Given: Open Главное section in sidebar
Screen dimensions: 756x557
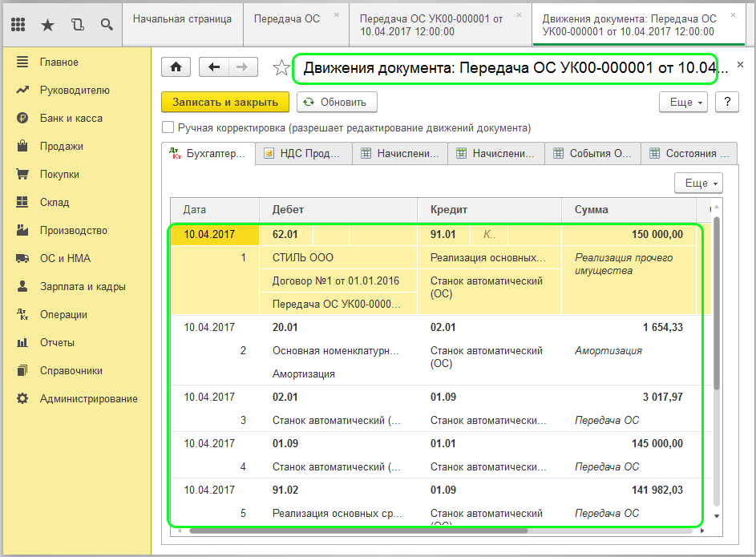Looking at the screenshot, I should [59, 63].
